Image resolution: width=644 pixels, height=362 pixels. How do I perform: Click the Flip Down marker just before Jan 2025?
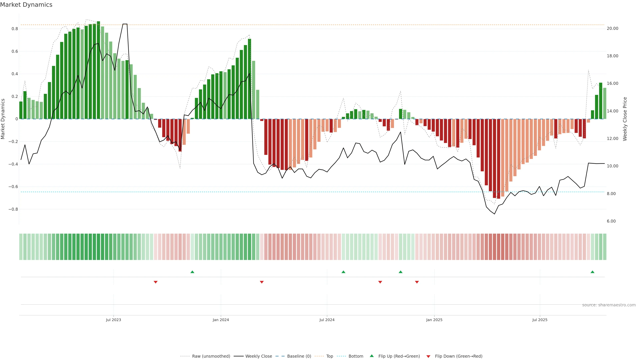(417, 282)
